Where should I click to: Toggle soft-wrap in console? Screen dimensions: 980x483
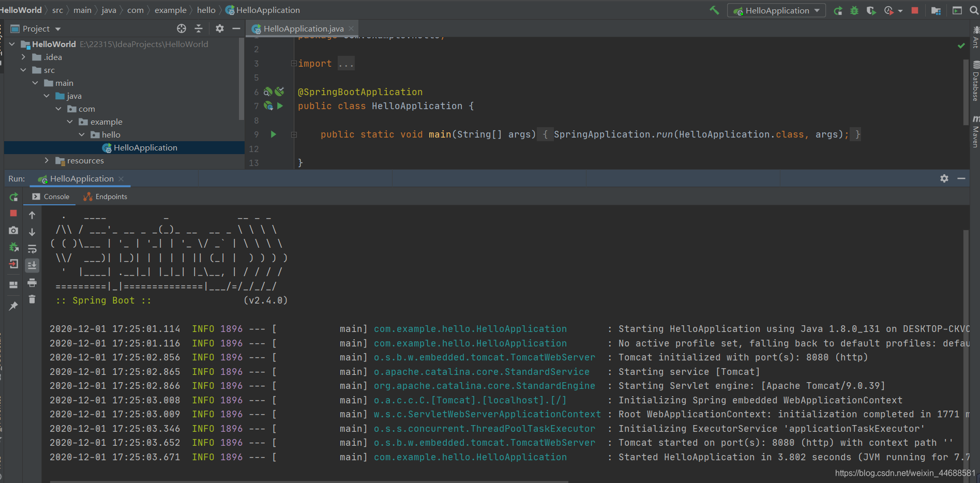tap(32, 249)
